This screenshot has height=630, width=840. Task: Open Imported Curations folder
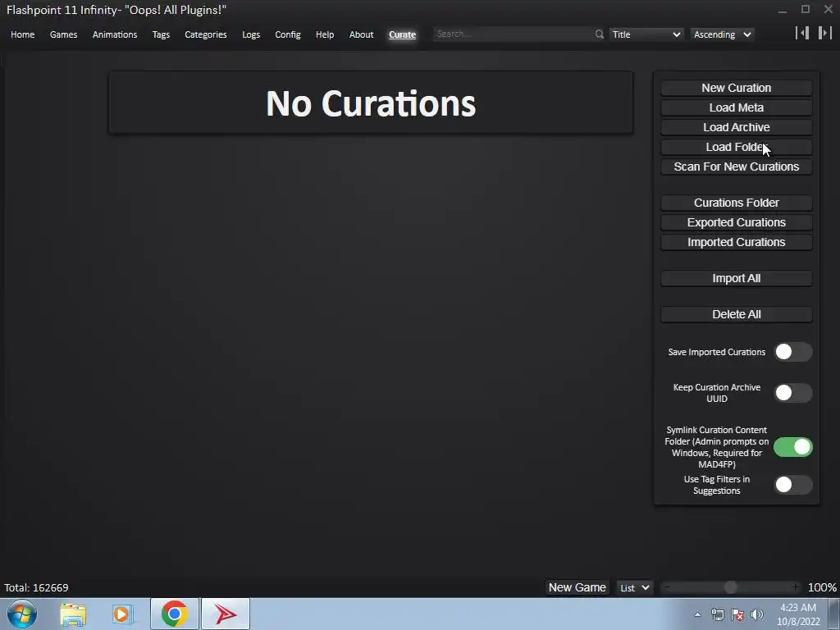[x=736, y=242]
